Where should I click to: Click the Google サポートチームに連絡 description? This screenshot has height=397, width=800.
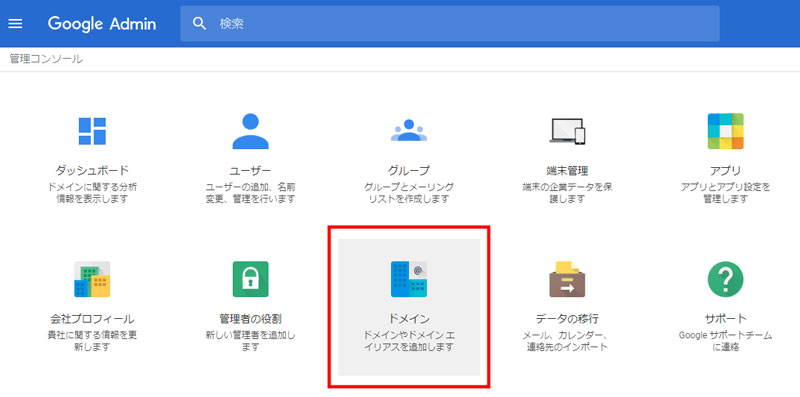(726, 341)
